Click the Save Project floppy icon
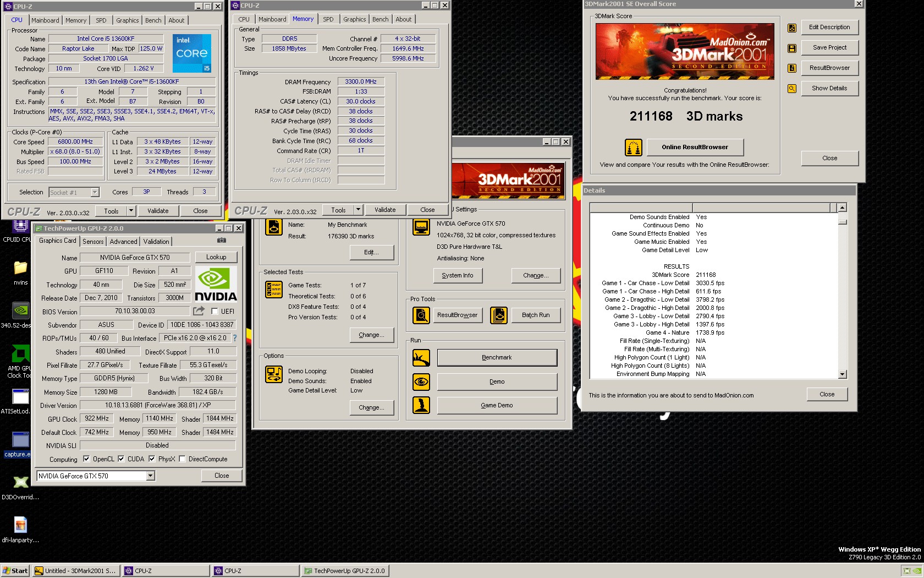 point(792,48)
